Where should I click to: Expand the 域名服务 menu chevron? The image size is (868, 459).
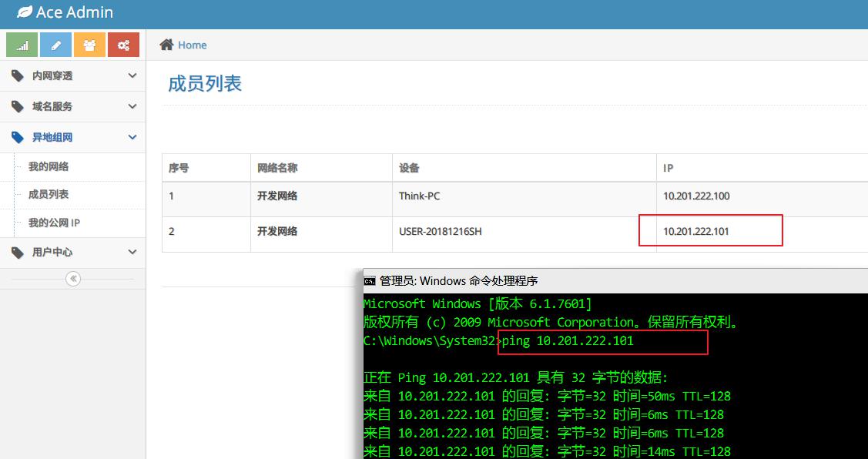[x=132, y=106]
